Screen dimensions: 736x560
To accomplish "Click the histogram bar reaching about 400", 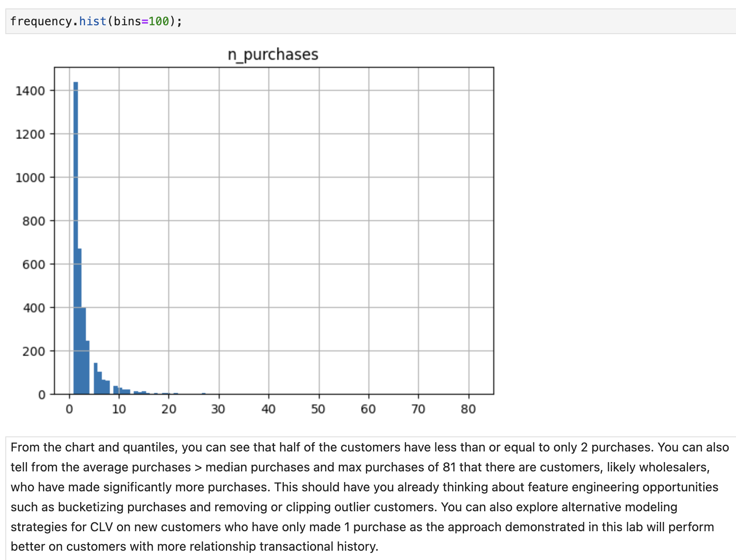I will [83, 351].
